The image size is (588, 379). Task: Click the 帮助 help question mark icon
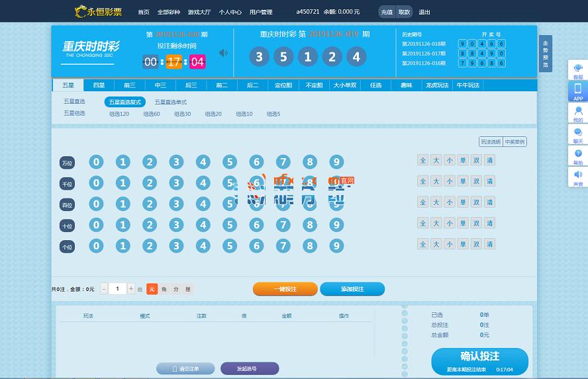coord(577,156)
